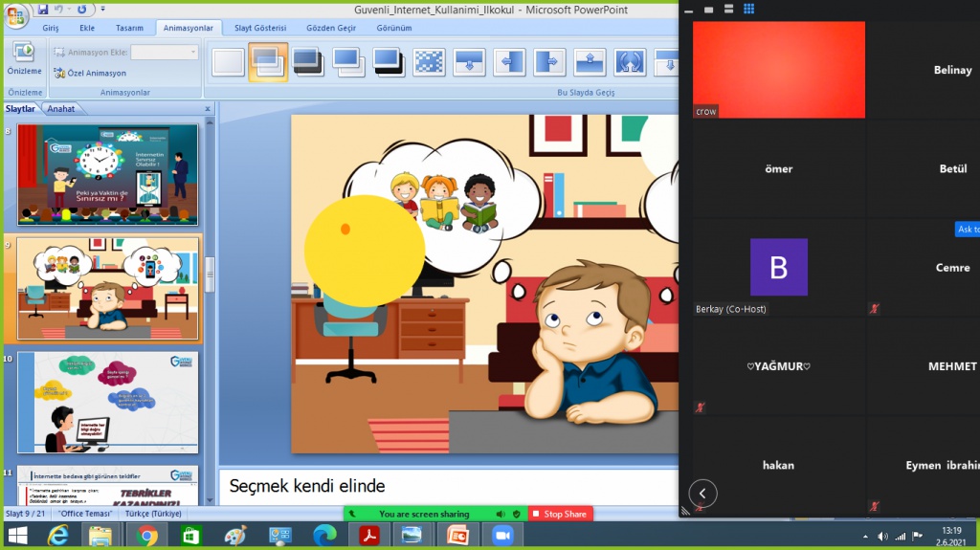Image resolution: width=980 pixels, height=550 pixels.
Task: Click the Önizleme preview icon
Action: [24, 54]
